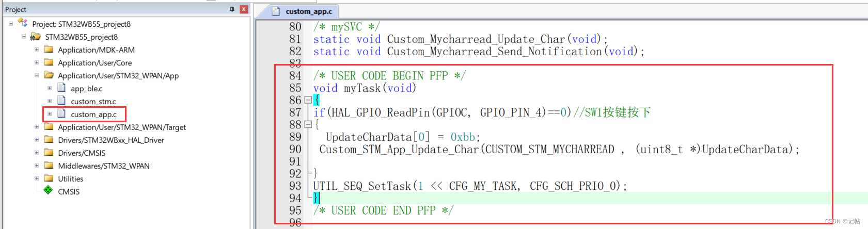Click line number 84 in the gutter
Viewport: 868px width, 229px height.
pos(295,76)
